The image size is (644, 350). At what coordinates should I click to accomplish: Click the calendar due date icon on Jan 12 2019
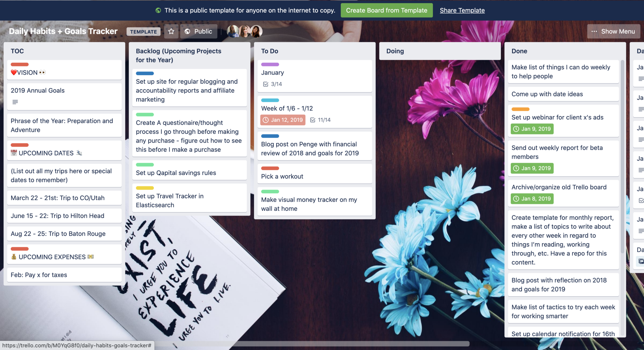click(x=266, y=120)
